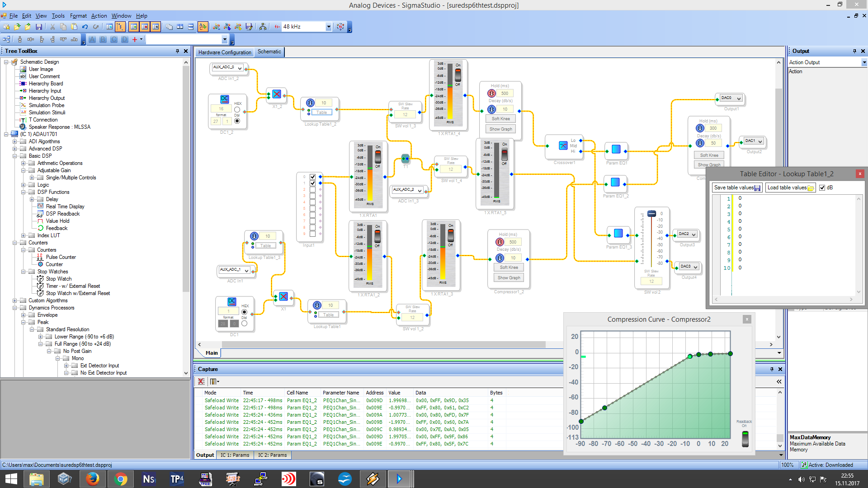Click the schematic horizontal scrollbar
The image size is (868, 488).
[x=383, y=345]
